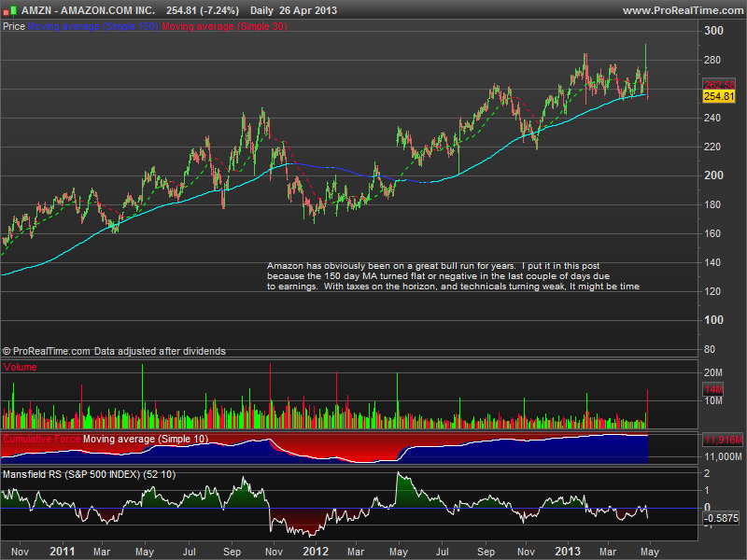Viewport: 747px width, 560px height.
Task: Click the -0.5875 Mansfield RS value
Action: coord(721,518)
